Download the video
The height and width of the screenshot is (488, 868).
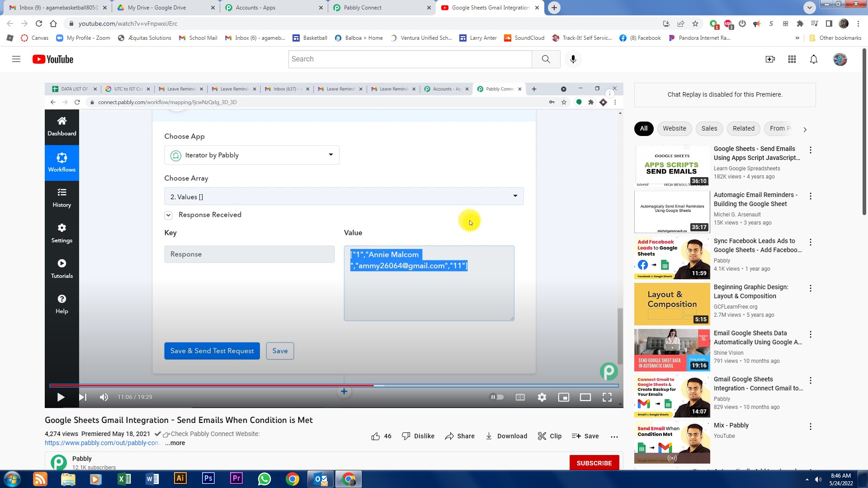coord(506,436)
